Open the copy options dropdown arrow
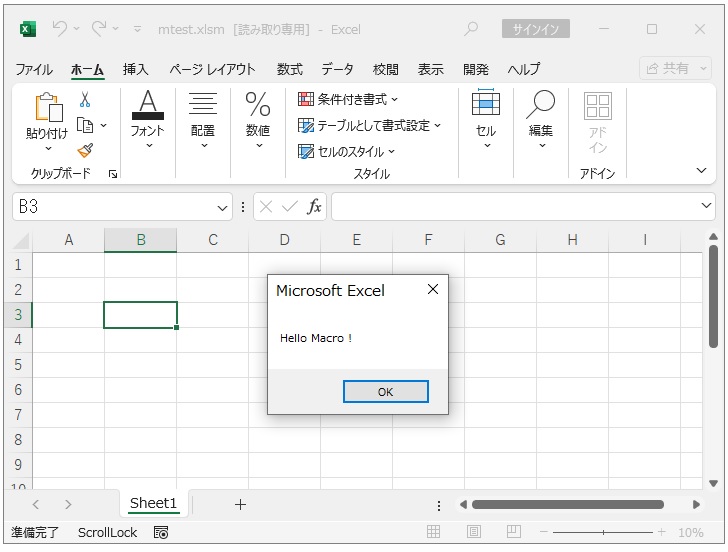 (x=104, y=125)
